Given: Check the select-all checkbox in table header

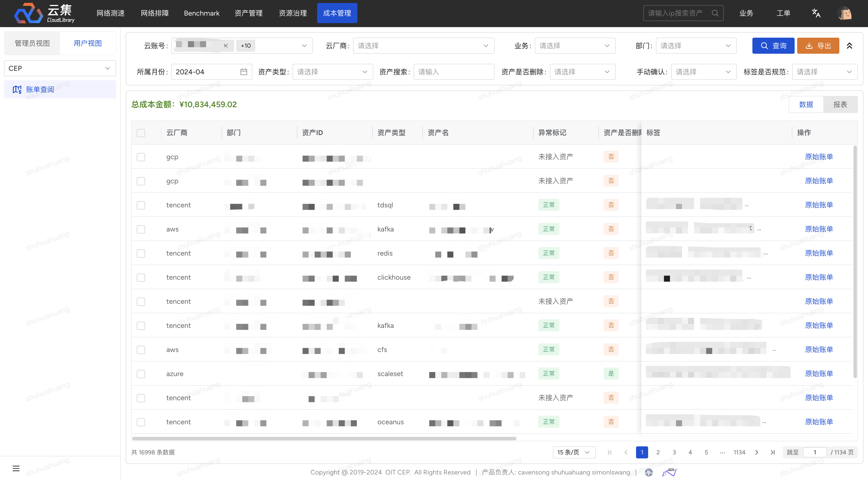Looking at the screenshot, I should [141, 133].
